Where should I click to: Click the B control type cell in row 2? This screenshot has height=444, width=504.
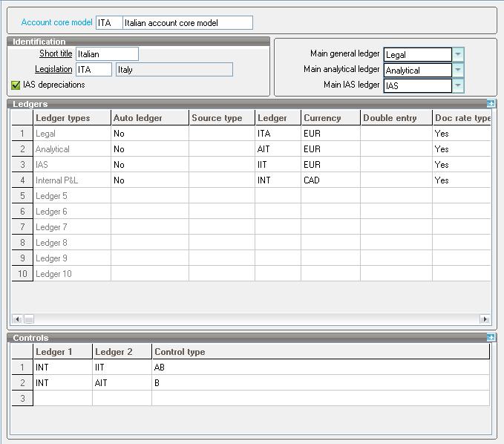point(321,382)
